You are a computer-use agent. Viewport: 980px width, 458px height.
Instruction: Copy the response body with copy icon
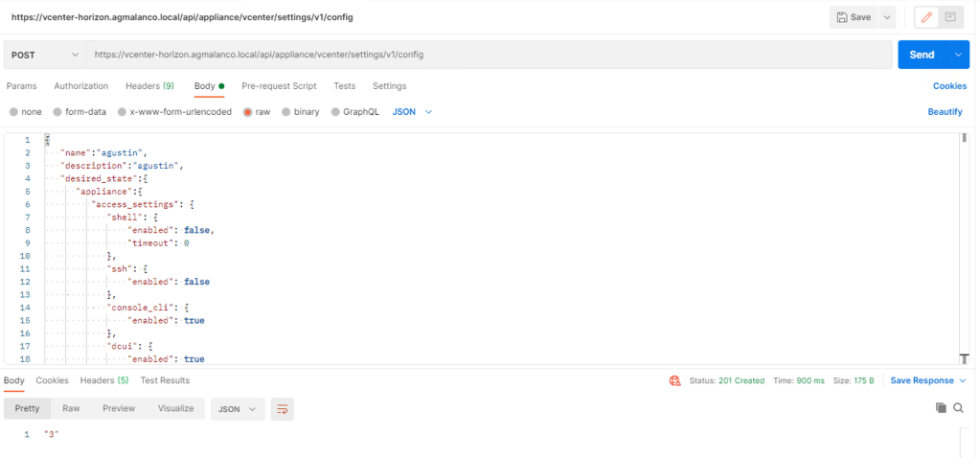point(941,407)
